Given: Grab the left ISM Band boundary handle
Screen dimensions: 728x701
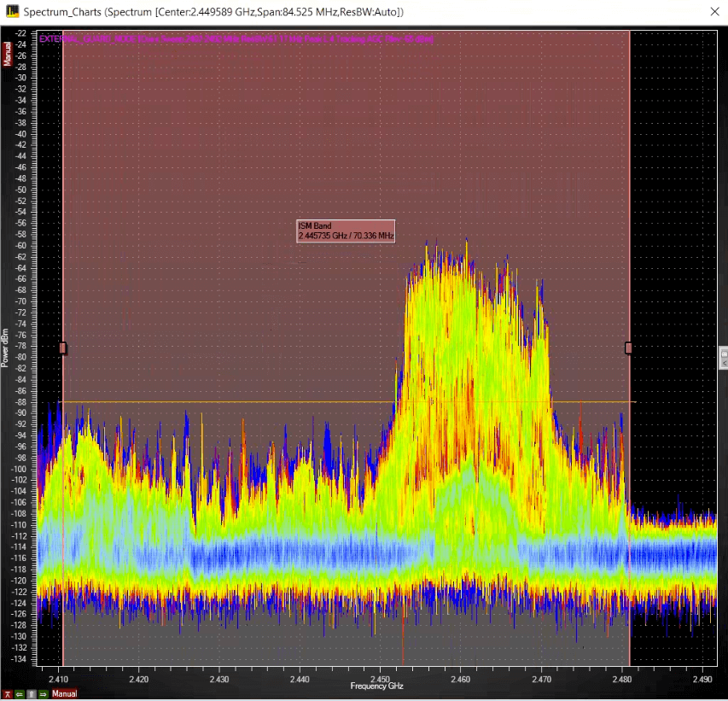Looking at the screenshot, I should pos(62,348).
